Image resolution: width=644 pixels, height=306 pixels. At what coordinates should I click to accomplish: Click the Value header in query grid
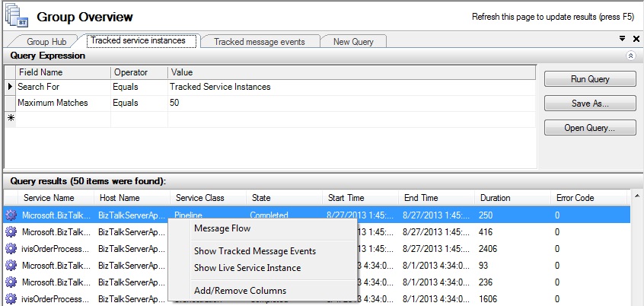pyautogui.click(x=352, y=72)
